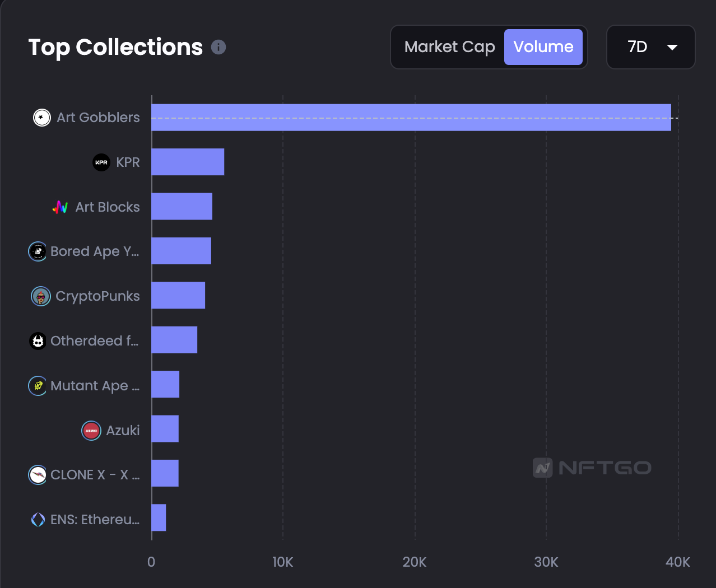This screenshot has height=588, width=716.
Task: Click the Bored Ape Yacht Club icon
Action: click(x=38, y=251)
